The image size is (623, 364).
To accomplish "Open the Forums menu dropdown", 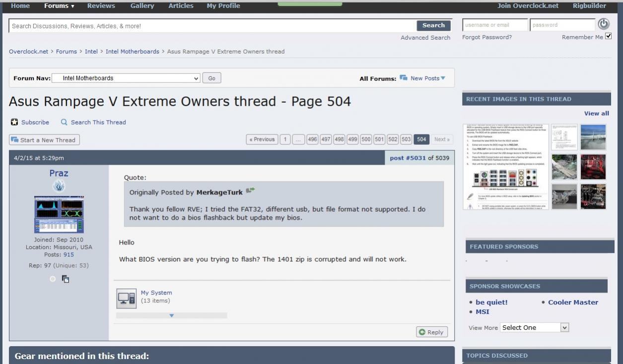I will 59,6.
